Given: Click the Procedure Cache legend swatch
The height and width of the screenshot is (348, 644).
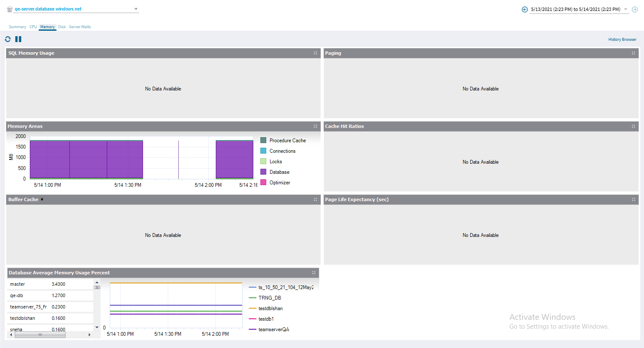Looking at the screenshot, I should (263, 140).
